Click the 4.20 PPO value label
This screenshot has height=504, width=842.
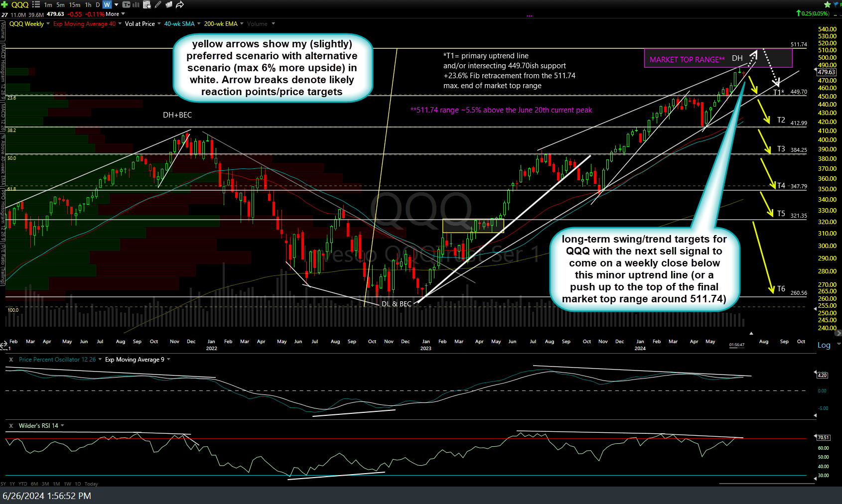[823, 376]
